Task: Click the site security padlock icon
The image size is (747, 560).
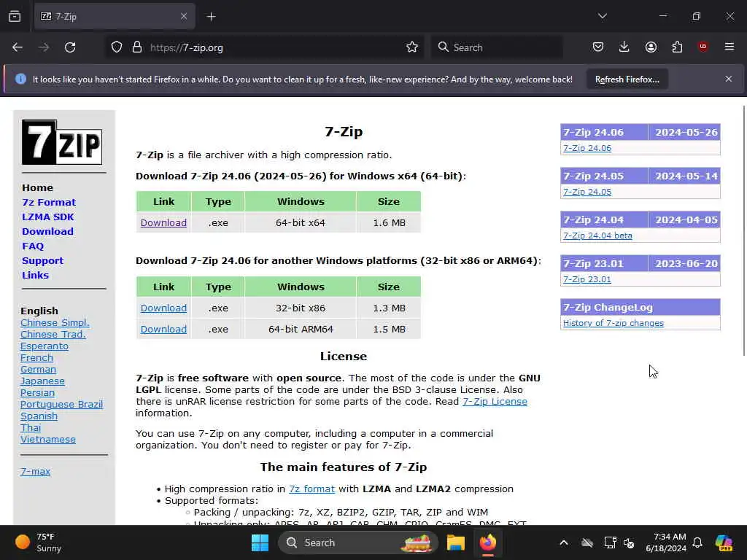Action: tap(137, 47)
